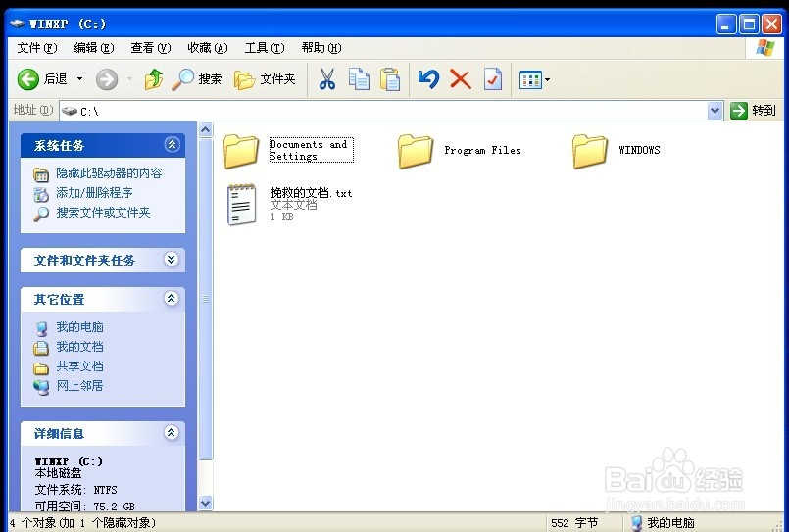The width and height of the screenshot is (789, 532).
Task: Minimize the WINXP (C:) window
Action: [726, 24]
